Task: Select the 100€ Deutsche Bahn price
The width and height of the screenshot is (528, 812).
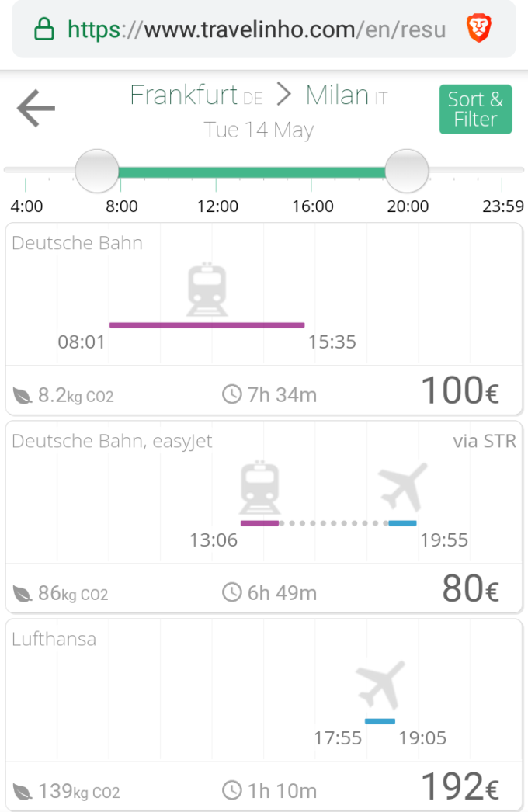Action: pos(459,392)
